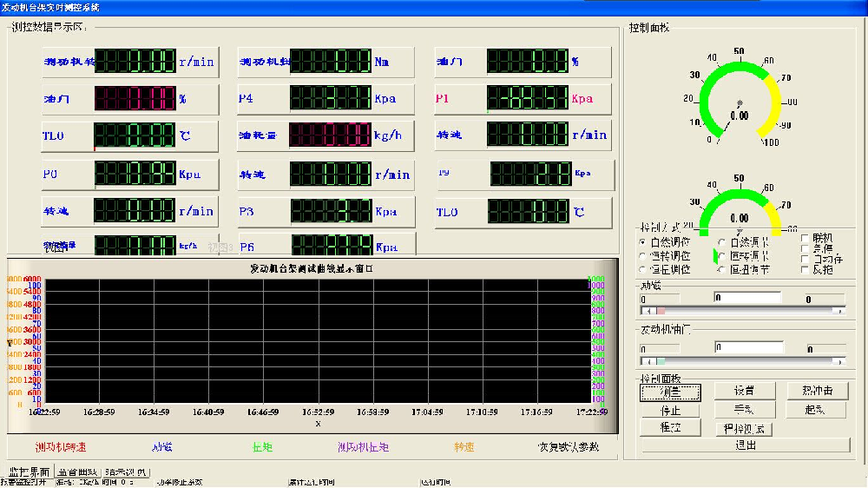This screenshot has width=868, height=488.
Task: Click the 测功机扭 Nm digital display
Action: coord(331,61)
